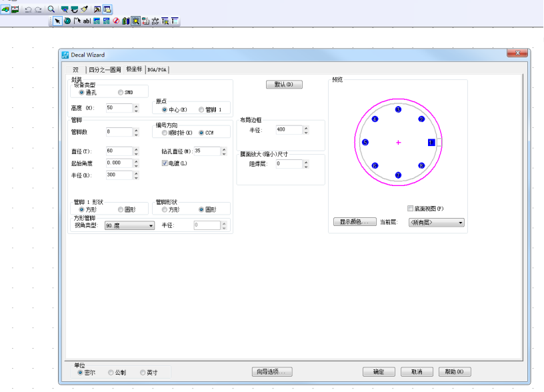This screenshot has height=392, width=544.
Task: Open the 显示颜色 display colors button
Action: coord(355,222)
